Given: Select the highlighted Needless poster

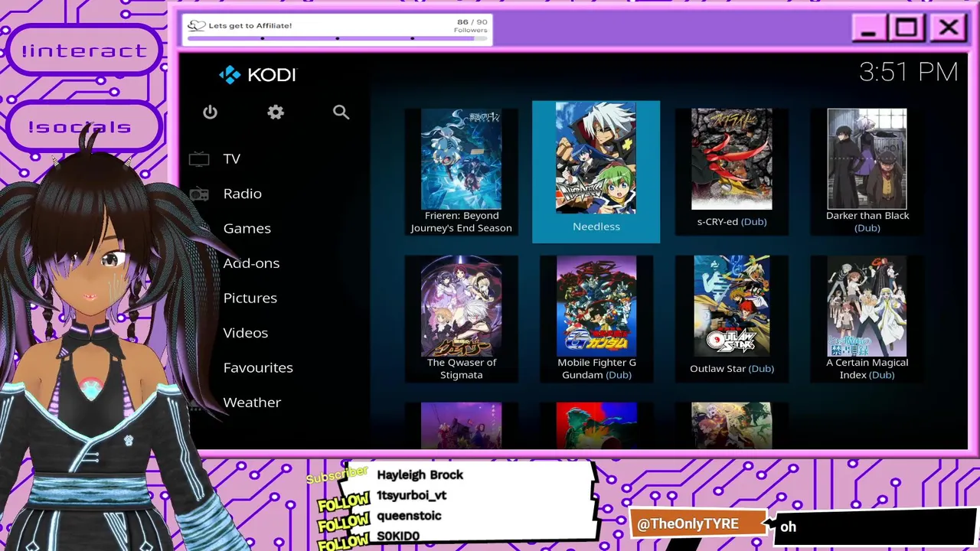Looking at the screenshot, I should point(596,158).
